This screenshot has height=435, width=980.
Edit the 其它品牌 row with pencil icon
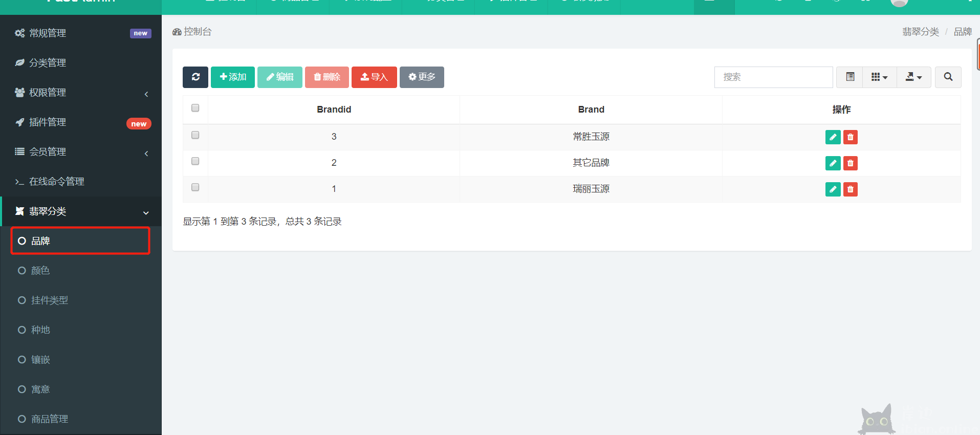coord(833,163)
